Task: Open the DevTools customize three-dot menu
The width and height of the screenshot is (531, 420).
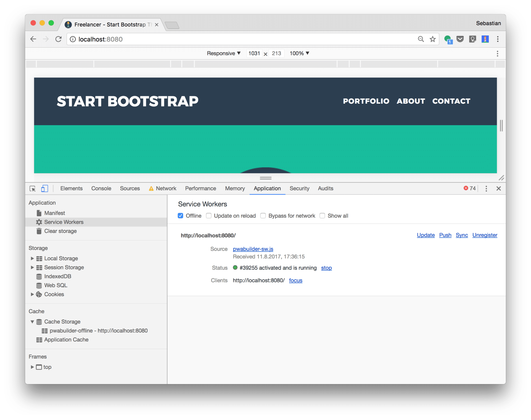Action: 486,189
